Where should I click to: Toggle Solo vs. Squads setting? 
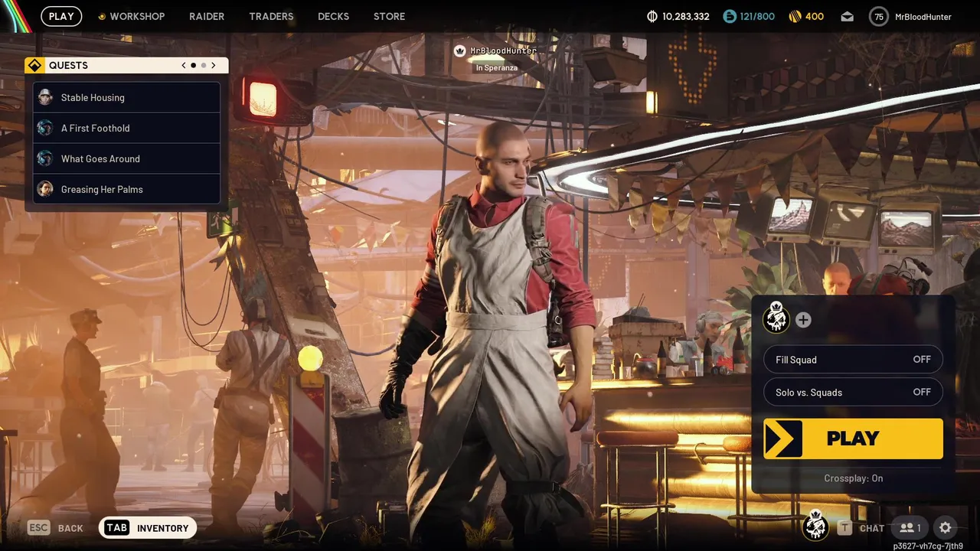click(853, 392)
